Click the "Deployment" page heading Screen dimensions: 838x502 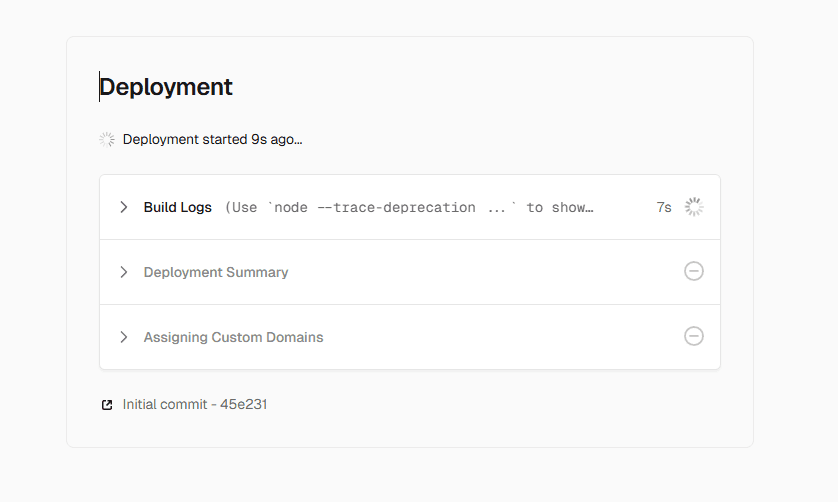tap(166, 87)
